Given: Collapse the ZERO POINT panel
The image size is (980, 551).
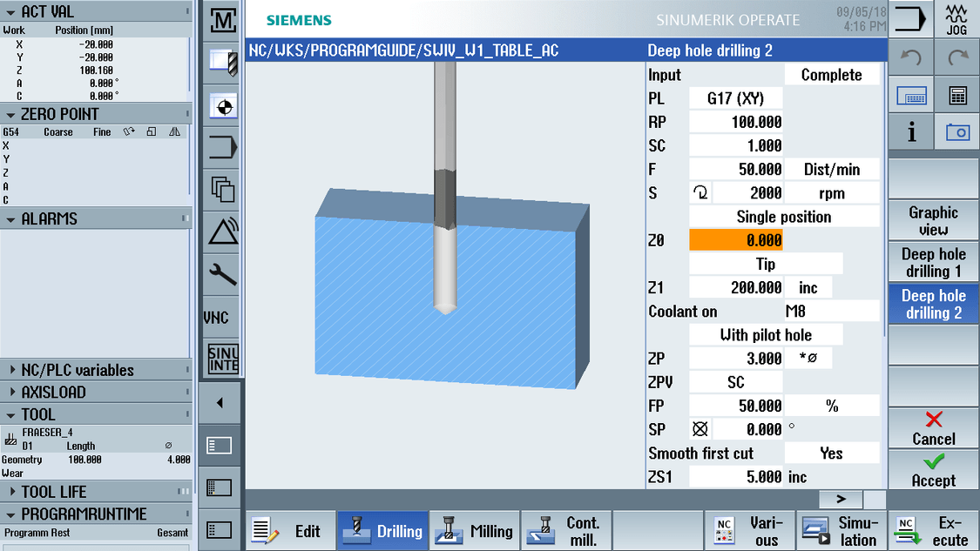Looking at the screenshot, I should pos(10,114).
